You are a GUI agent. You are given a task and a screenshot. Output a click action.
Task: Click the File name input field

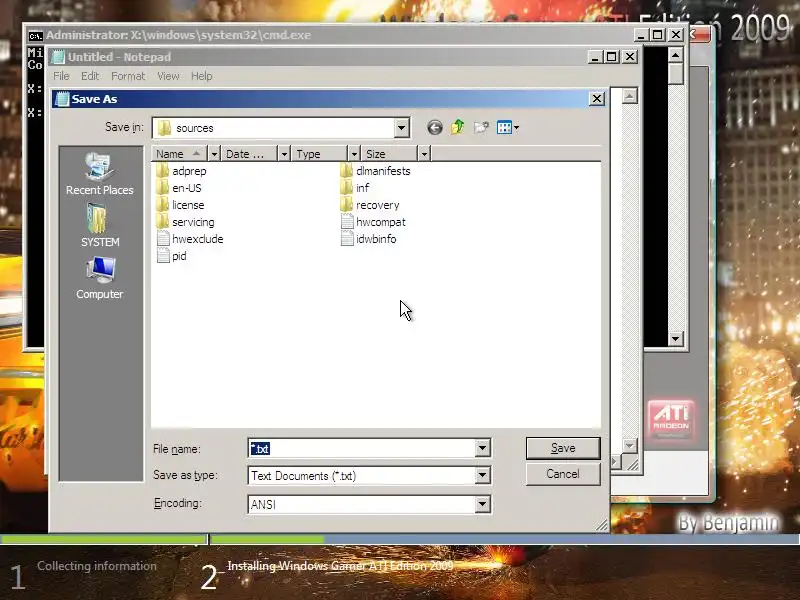click(x=362, y=448)
